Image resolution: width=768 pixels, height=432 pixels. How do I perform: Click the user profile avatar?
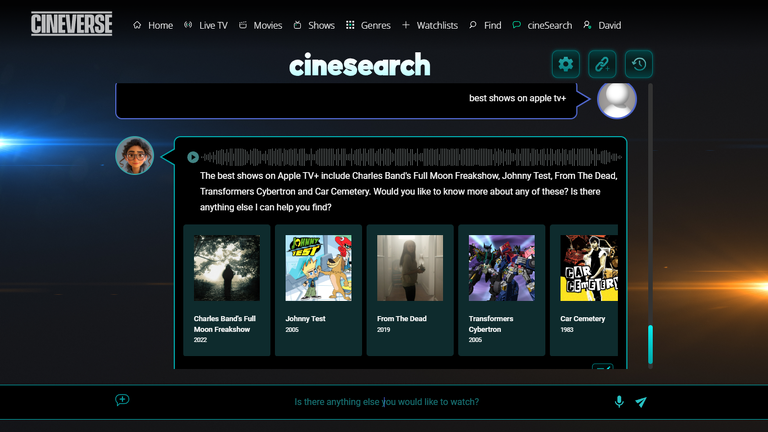[617, 99]
